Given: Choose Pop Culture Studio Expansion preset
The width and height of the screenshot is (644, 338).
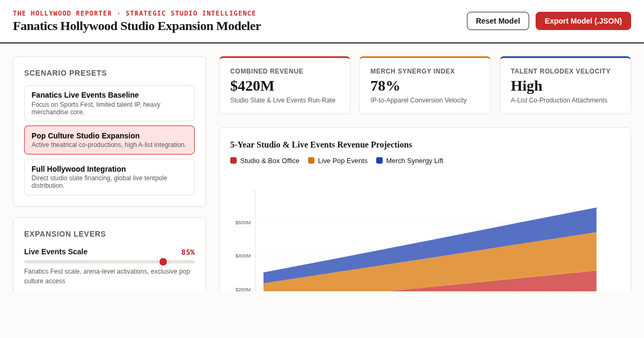Looking at the screenshot, I should click(x=109, y=140).
